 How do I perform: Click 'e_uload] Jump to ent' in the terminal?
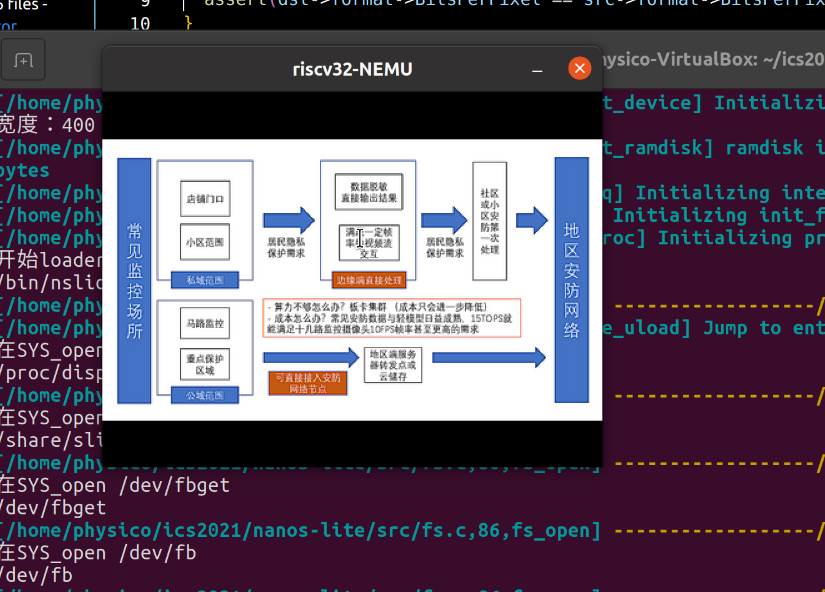tap(714, 328)
